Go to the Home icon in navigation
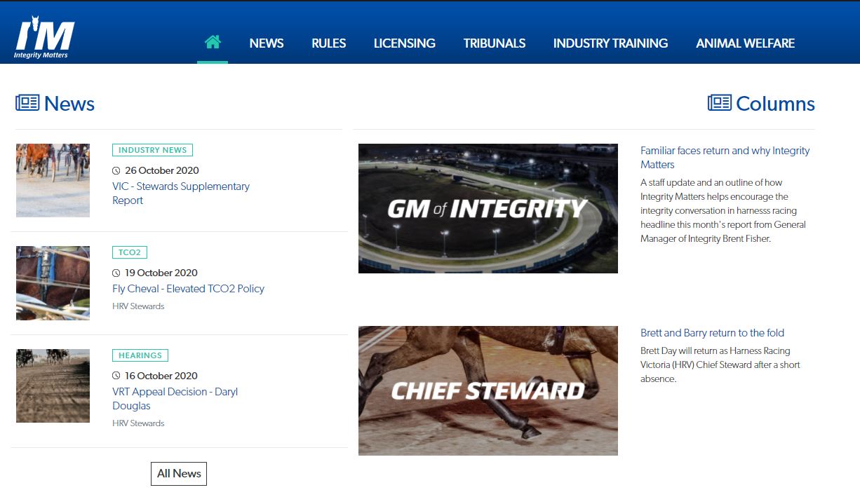The height and width of the screenshot is (504, 860). pos(213,42)
